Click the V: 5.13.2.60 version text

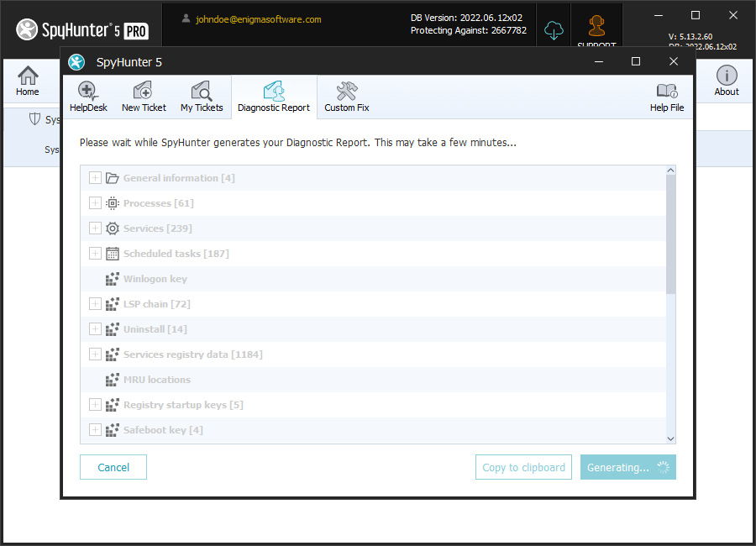tap(690, 37)
